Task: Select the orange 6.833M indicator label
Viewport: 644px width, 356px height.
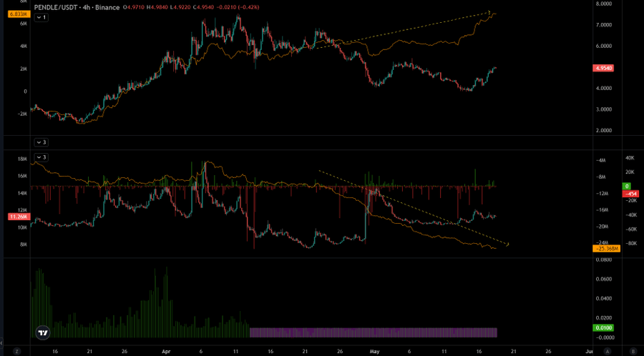Action: (17, 14)
